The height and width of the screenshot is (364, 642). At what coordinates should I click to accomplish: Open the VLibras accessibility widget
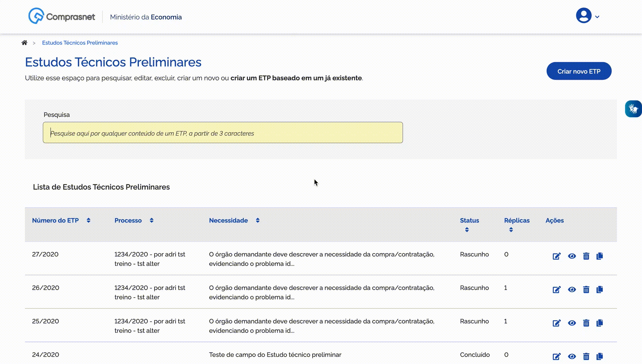[633, 109]
